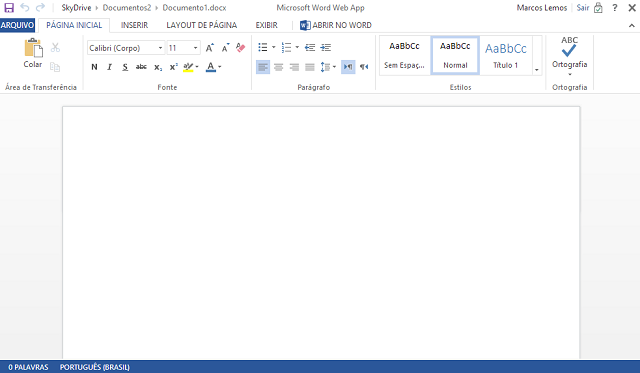Collapse the ribbon with the chevron
Image resolution: width=640 pixels, height=373 pixels.
[631, 25]
